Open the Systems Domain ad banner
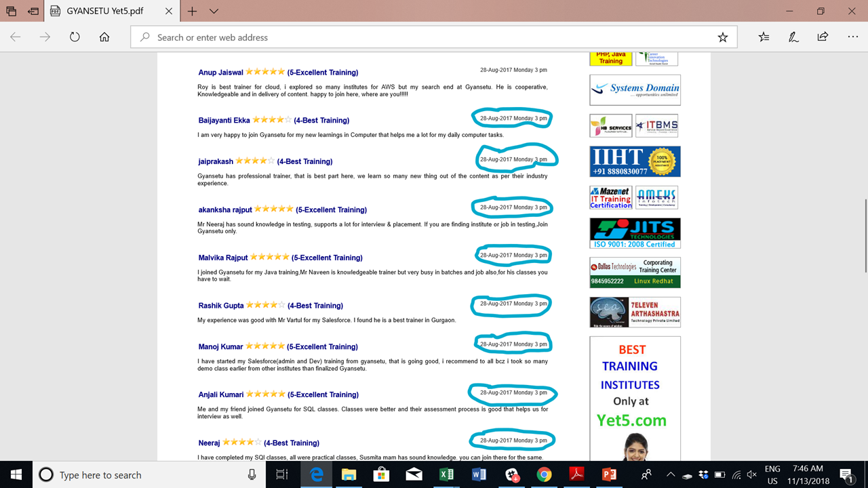868x488 pixels. pyautogui.click(x=635, y=89)
